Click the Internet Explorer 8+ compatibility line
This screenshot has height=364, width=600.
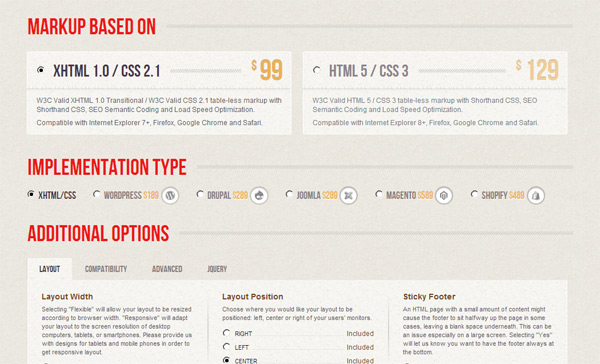click(x=426, y=123)
